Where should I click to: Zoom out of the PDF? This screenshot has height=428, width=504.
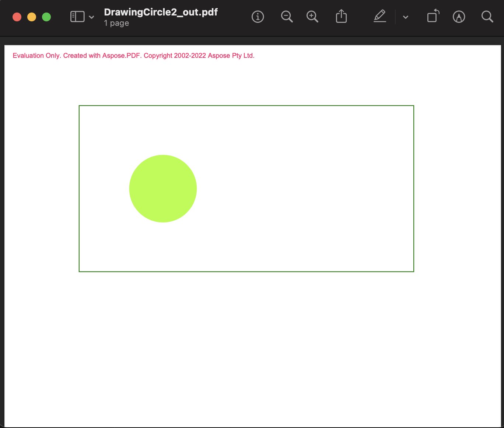287,17
